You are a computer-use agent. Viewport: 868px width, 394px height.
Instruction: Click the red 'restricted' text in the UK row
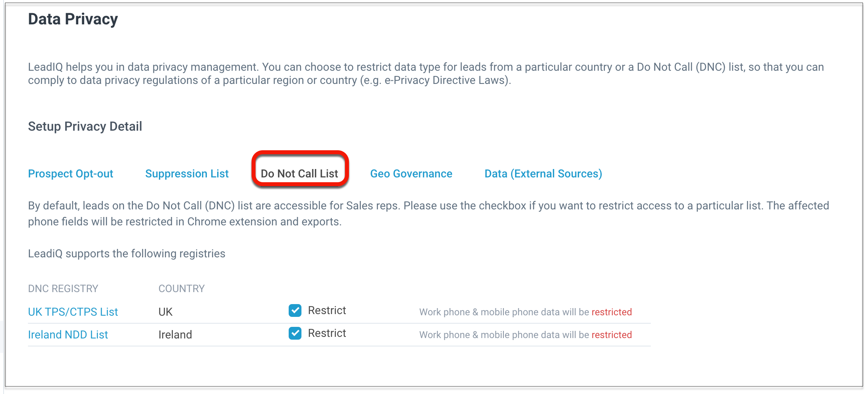pyautogui.click(x=611, y=312)
